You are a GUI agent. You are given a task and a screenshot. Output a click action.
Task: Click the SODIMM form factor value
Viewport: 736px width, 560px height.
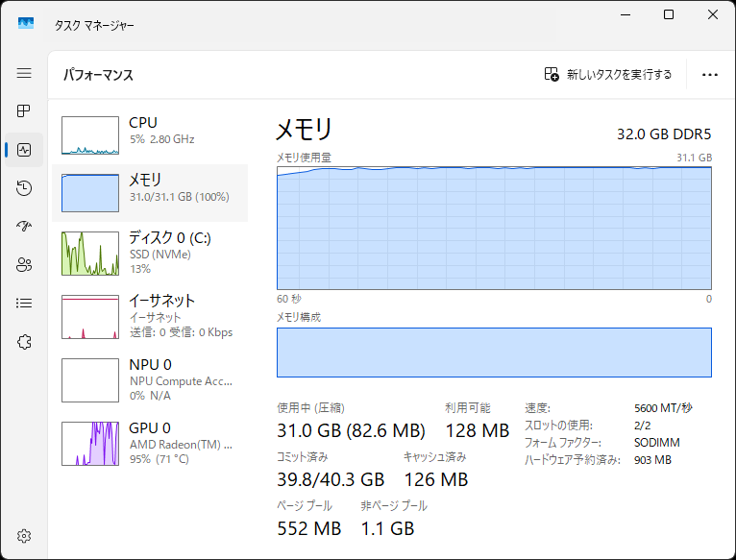[x=656, y=443]
